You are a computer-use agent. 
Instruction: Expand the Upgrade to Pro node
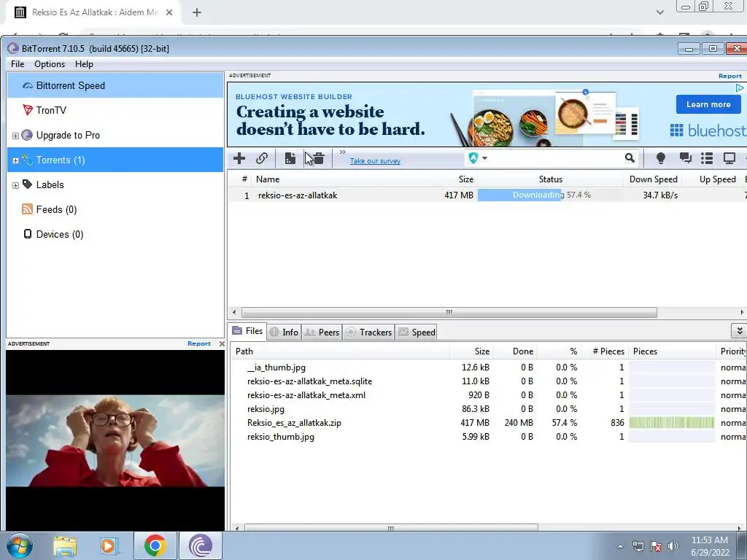15,136
